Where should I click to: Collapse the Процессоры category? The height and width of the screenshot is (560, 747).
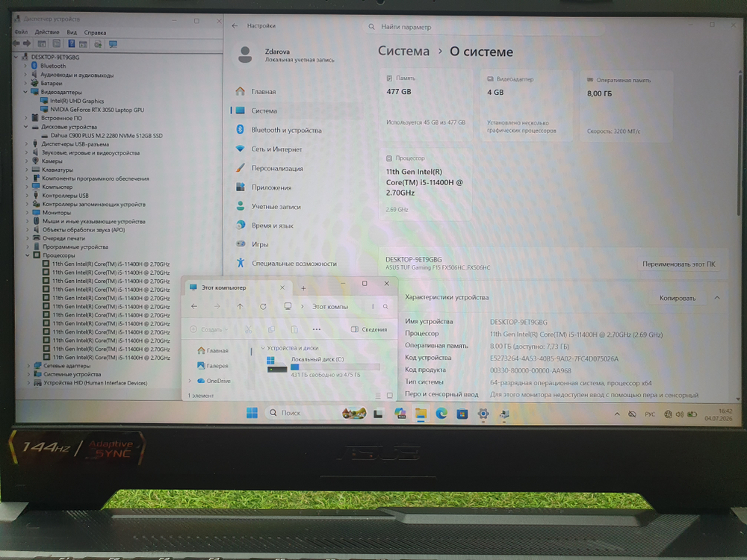pos(27,255)
